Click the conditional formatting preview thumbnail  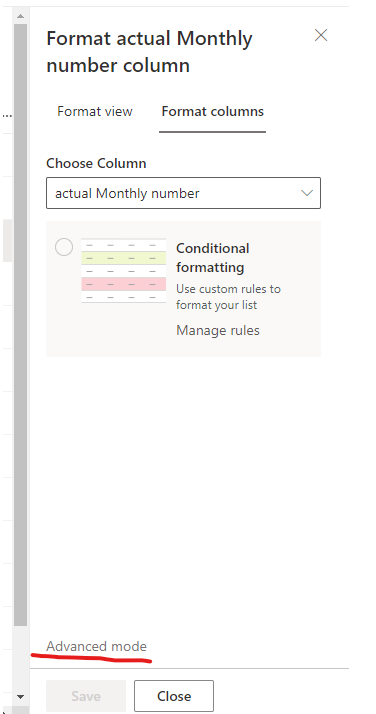click(x=123, y=270)
